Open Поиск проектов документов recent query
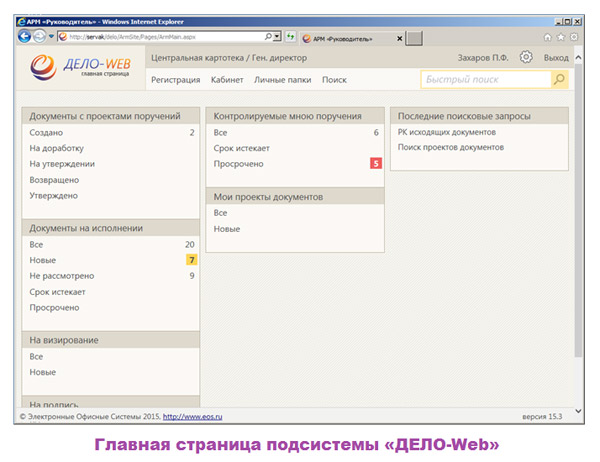600x462 pixels. point(450,147)
